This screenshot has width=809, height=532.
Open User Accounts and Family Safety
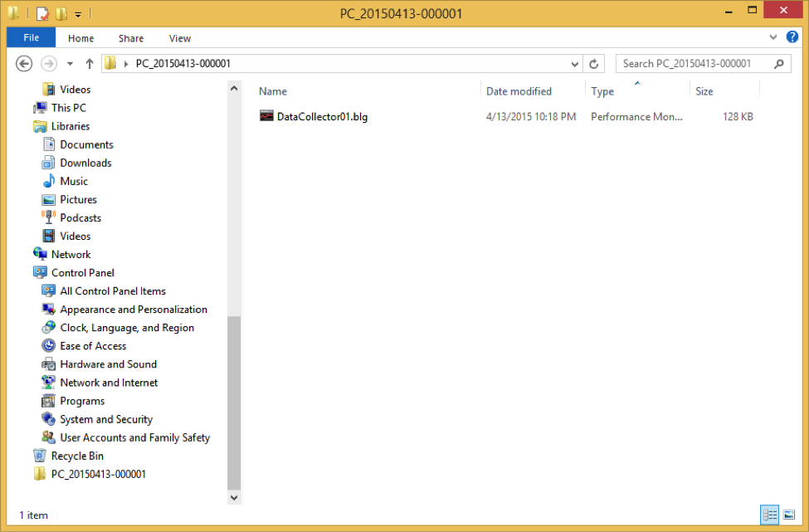[134, 437]
